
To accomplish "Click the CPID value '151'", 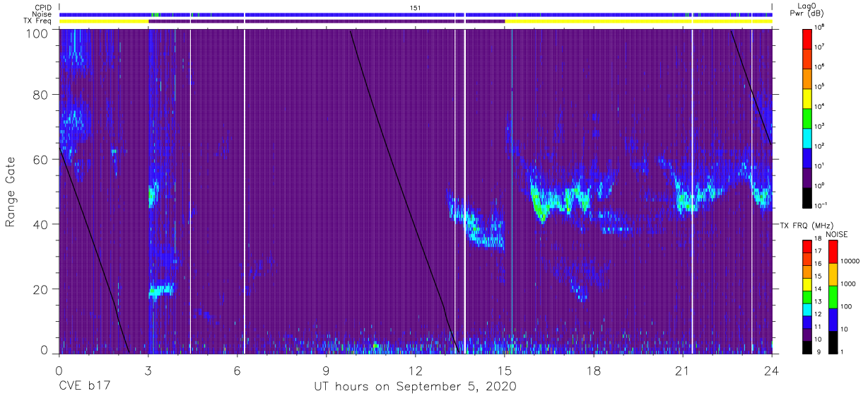I will pyautogui.click(x=416, y=7).
